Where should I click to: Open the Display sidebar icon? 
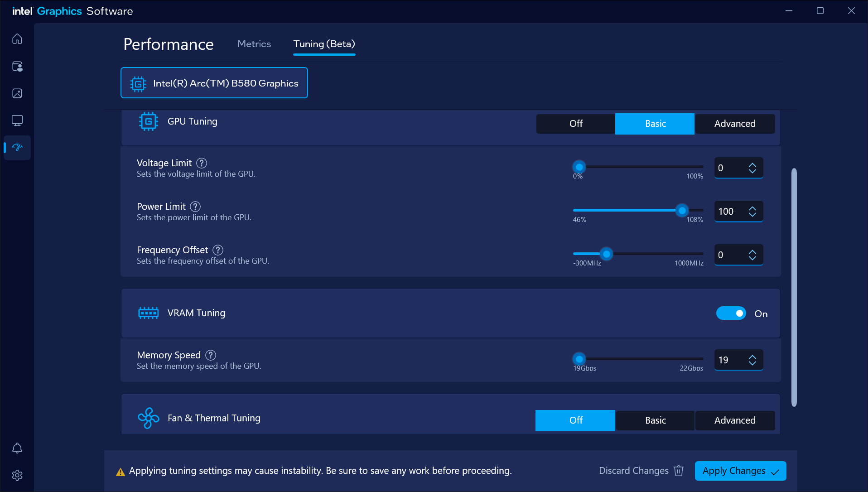click(17, 121)
